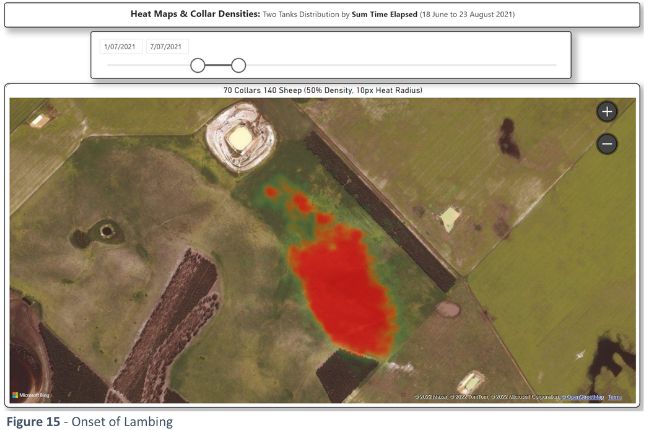Select the end date field 7/07/2021
Screen dimensions: 650x430
pos(166,46)
